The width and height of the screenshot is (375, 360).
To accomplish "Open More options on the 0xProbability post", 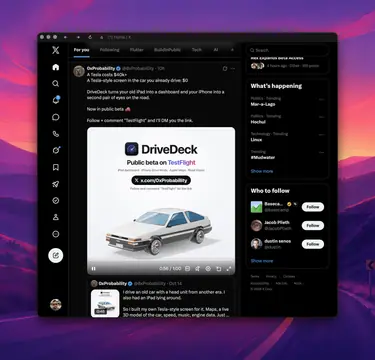I will coord(233,68).
